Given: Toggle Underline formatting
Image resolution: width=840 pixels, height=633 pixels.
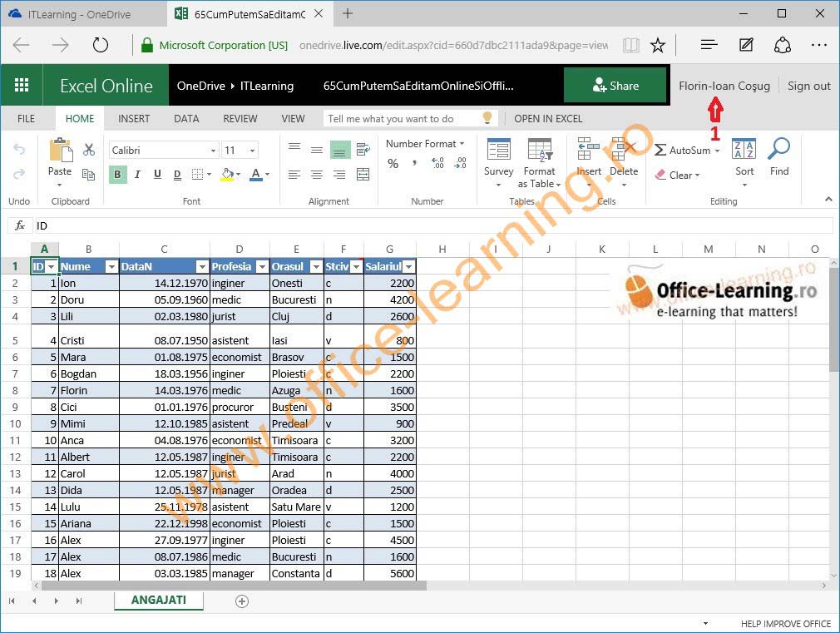Looking at the screenshot, I should coord(157,174).
